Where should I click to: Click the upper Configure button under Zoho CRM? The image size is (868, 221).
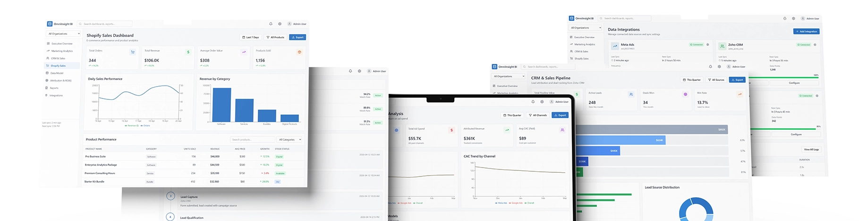tap(794, 83)
